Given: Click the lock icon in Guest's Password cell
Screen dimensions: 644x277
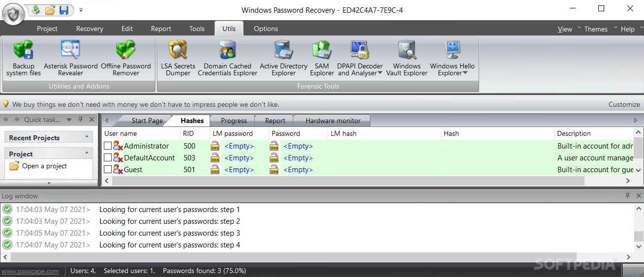Looking at the screenshot, I should [274, 170].
